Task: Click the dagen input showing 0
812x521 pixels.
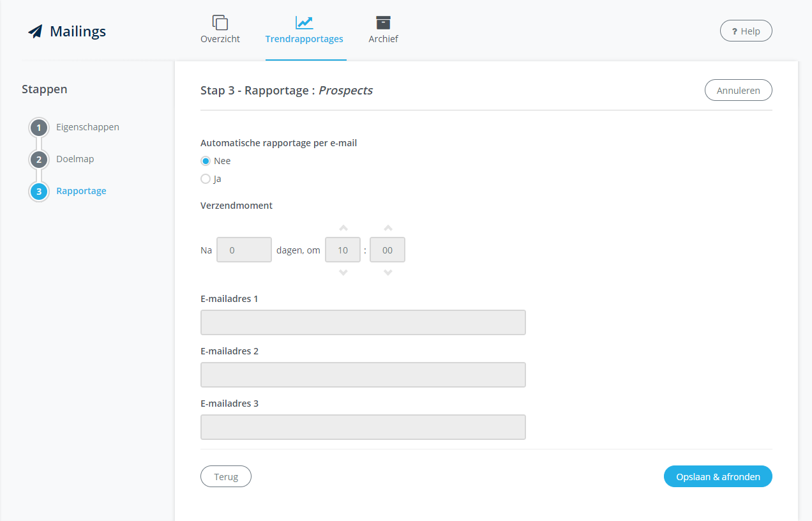Action: [x=244, y=250]
